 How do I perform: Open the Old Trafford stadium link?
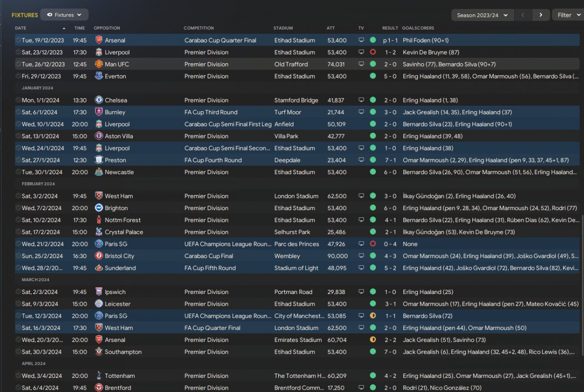[291, 64]
